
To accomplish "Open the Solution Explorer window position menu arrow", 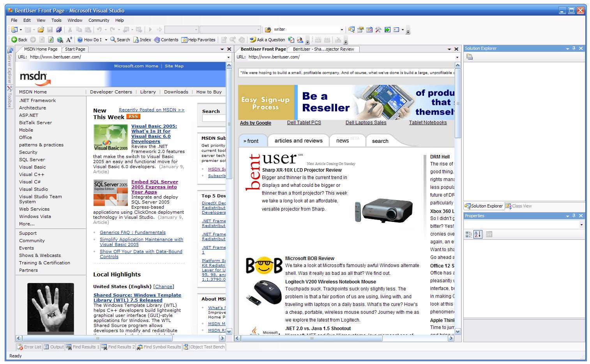I will 567,48.
